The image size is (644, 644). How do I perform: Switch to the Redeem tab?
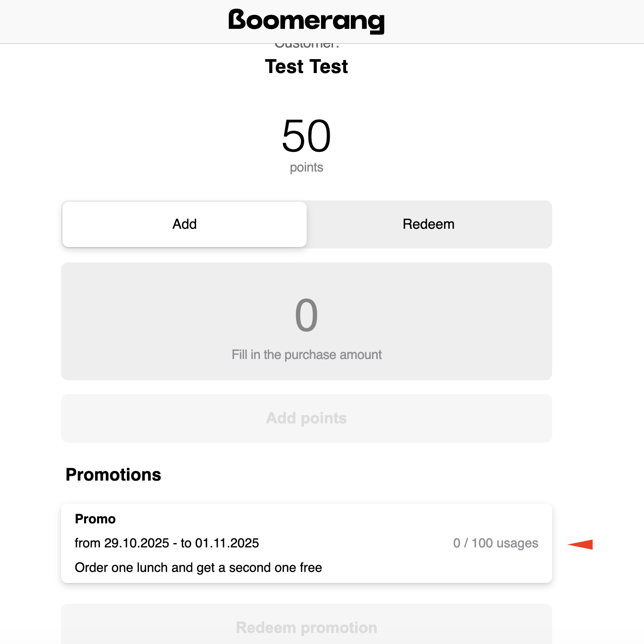coord(429,224)
